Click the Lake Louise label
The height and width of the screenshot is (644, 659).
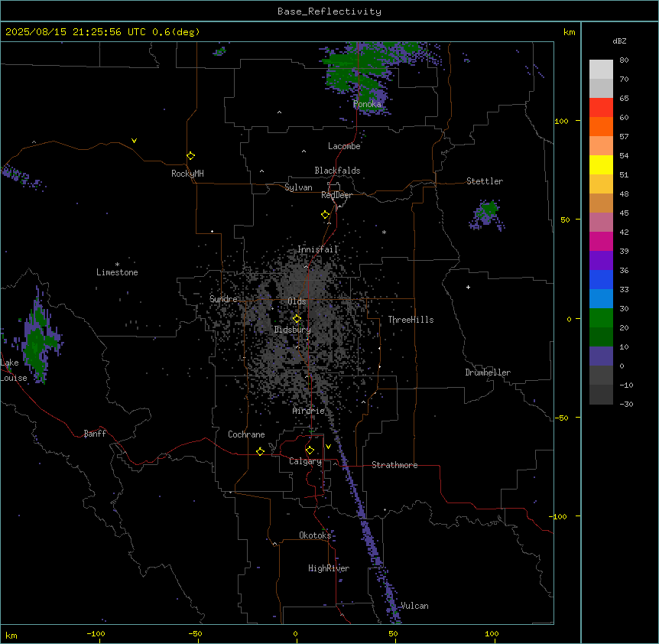tap(14, 370)
